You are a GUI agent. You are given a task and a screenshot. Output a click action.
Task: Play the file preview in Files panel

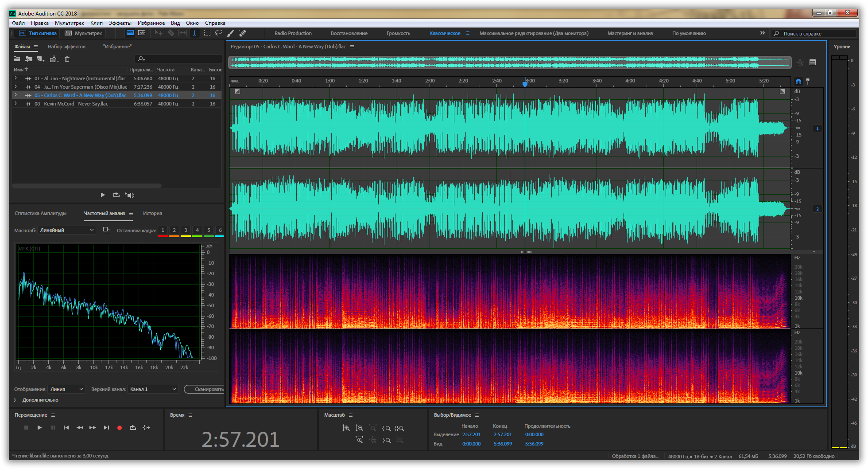(103, 195)
